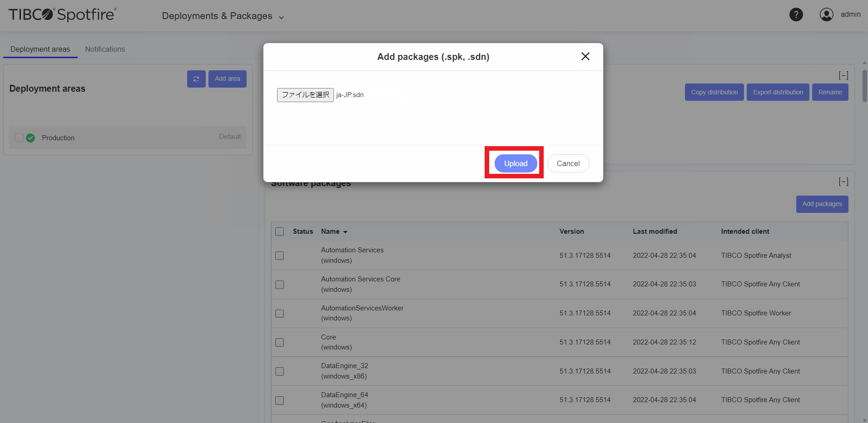The height and width of the screenshot is (423, 868).
Task: Check the Production deployment area checkbox
Action: pyautogui.click(x=19, y=138)
